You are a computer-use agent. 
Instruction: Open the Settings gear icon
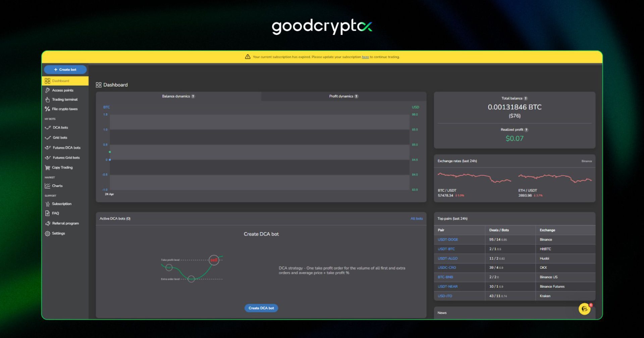tap(47, 233)
